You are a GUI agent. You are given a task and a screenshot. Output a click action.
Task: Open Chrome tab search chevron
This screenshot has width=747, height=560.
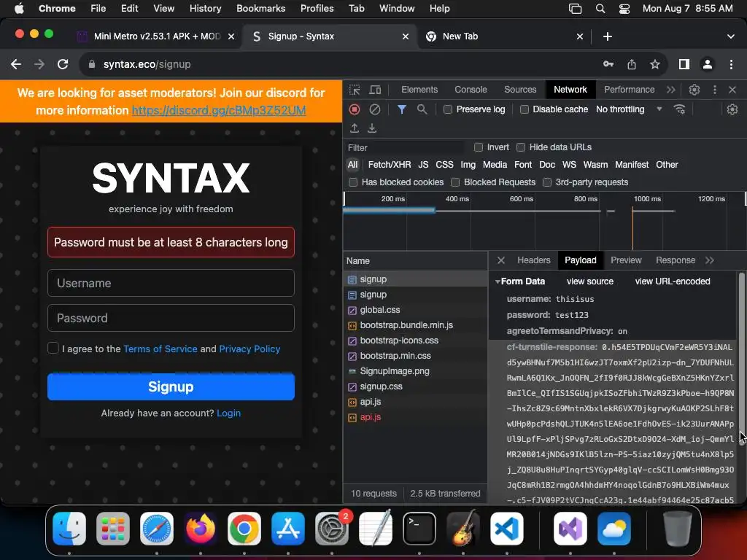(x=731, y=36)
